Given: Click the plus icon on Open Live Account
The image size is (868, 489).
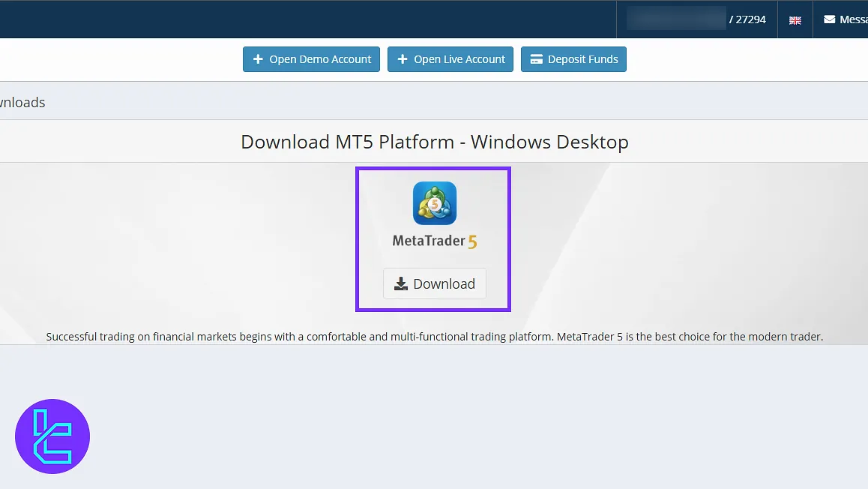Looking at the screenshot, I should 403,59.
